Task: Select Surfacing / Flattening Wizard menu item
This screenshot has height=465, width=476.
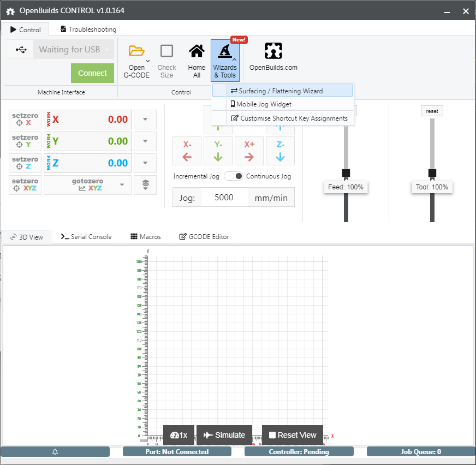Action: coord(282,91)
